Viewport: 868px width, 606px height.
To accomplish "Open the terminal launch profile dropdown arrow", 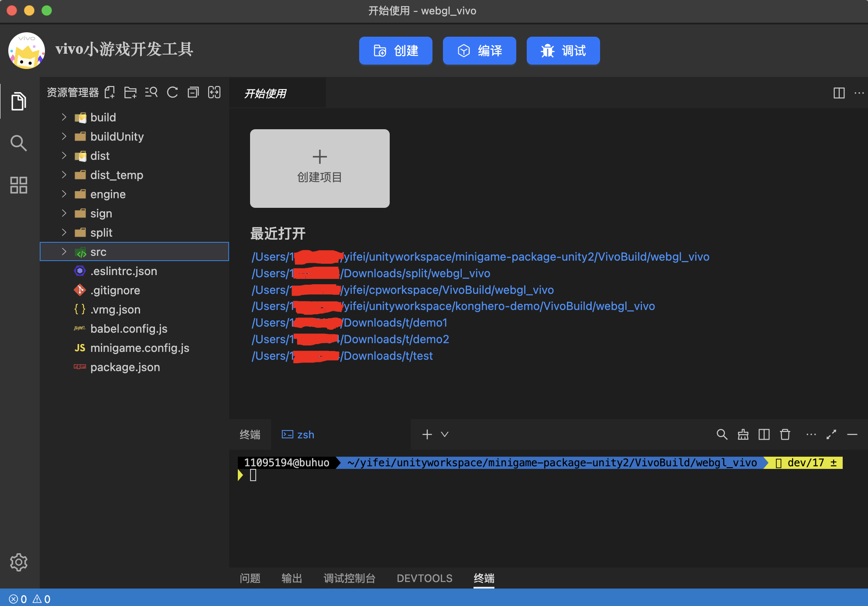I will 445,434.
